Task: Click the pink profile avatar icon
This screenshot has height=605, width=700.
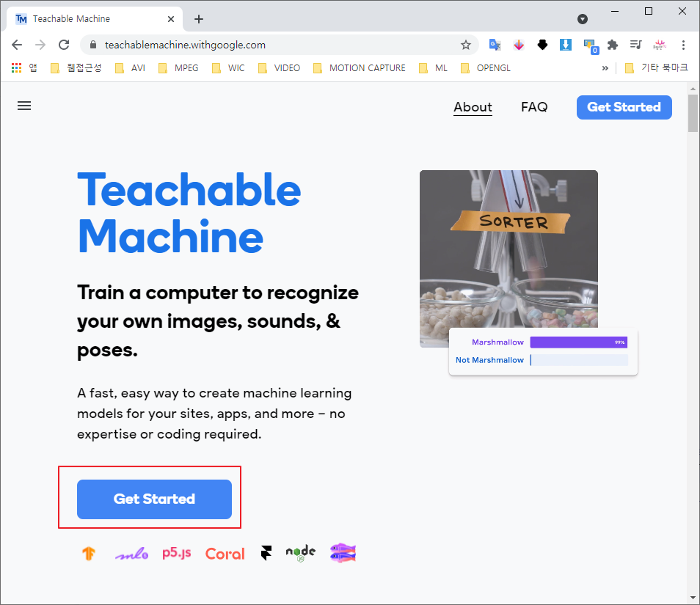Action: coord(660,45)
